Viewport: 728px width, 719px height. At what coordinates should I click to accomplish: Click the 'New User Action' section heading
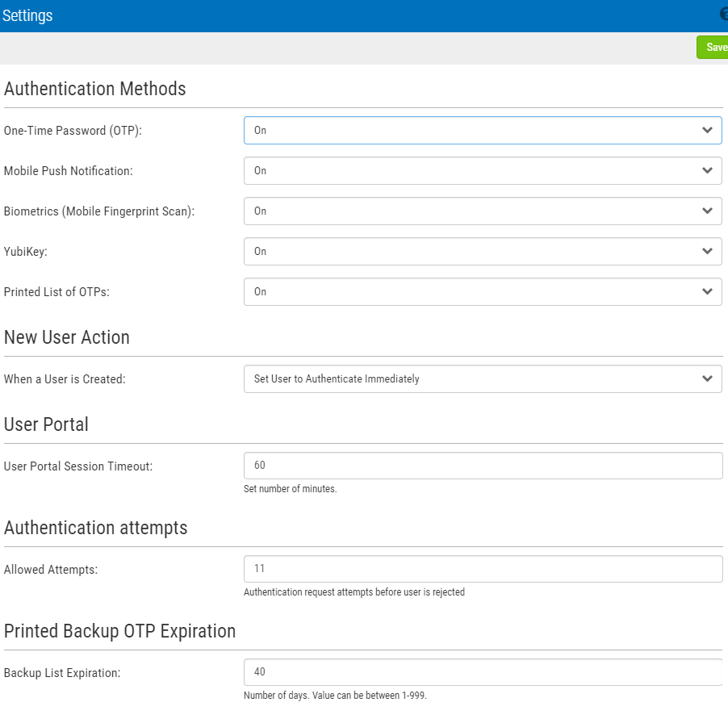pyautogui.click(x=66, y=337)
